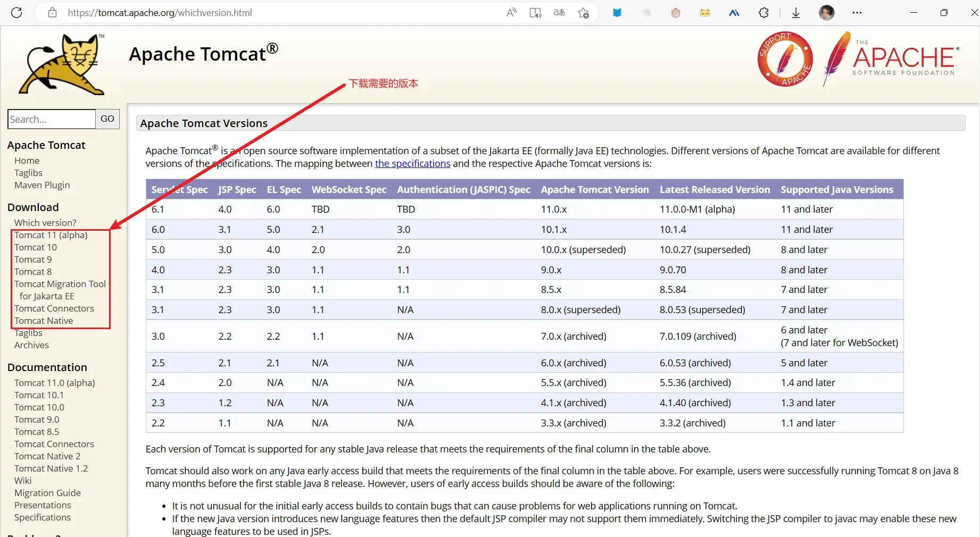Open Tomcat 9.0 documentation link

point(37,419)
